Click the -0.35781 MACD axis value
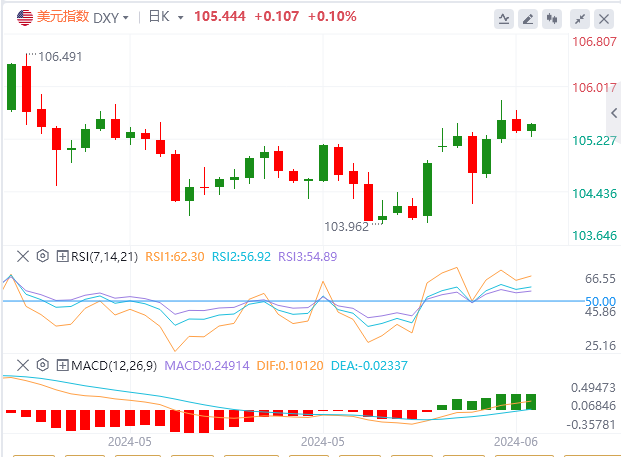621x457 pixels. coord(591,425)
